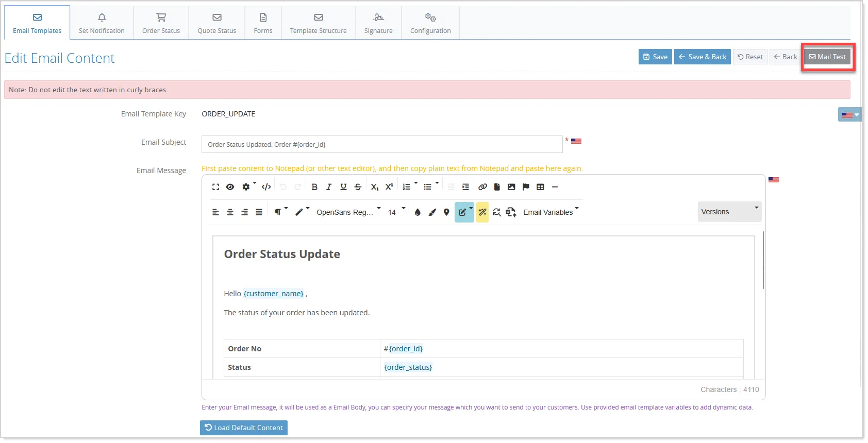Click the US flag beside message editor
The height and width of the screenshot is (443, 868).
pos(774,180)
